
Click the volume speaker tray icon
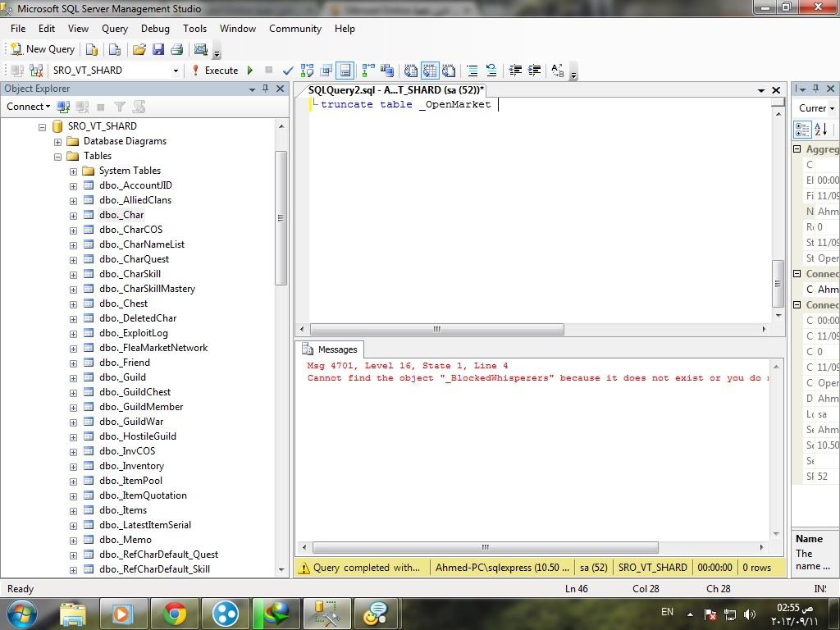(749, 614)
